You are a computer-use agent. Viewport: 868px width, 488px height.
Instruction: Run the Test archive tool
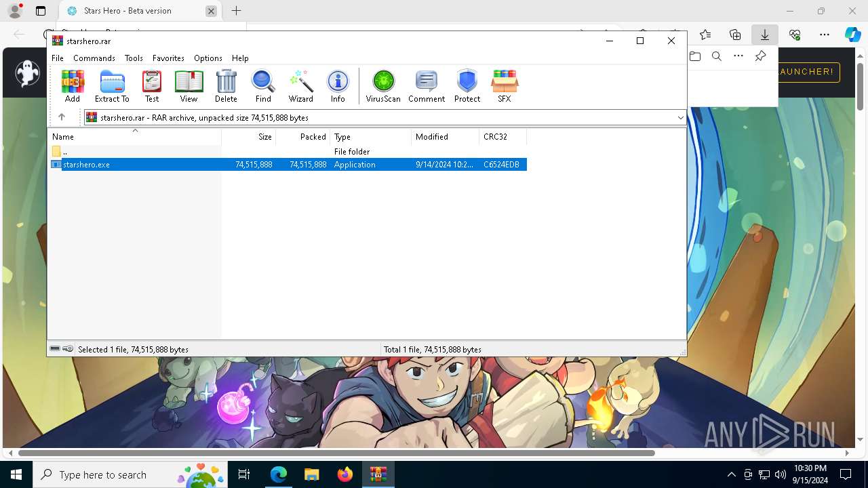pyautogui.click(x=152, y=86)
